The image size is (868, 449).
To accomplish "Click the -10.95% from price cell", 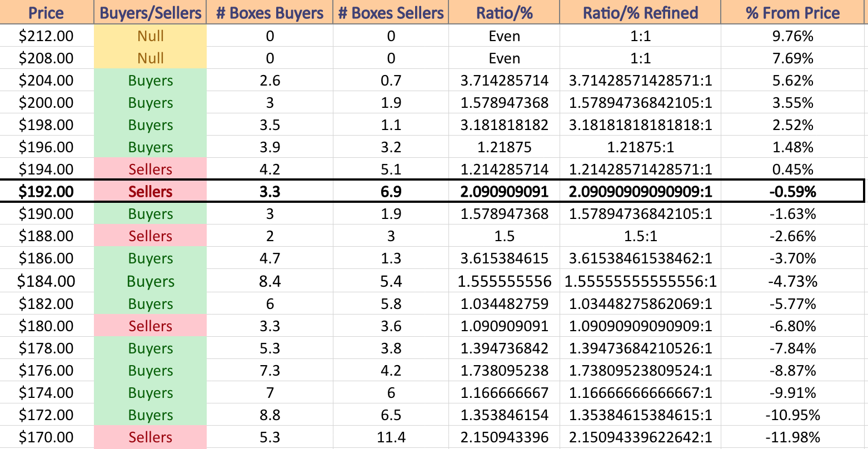I will [793, 415].
